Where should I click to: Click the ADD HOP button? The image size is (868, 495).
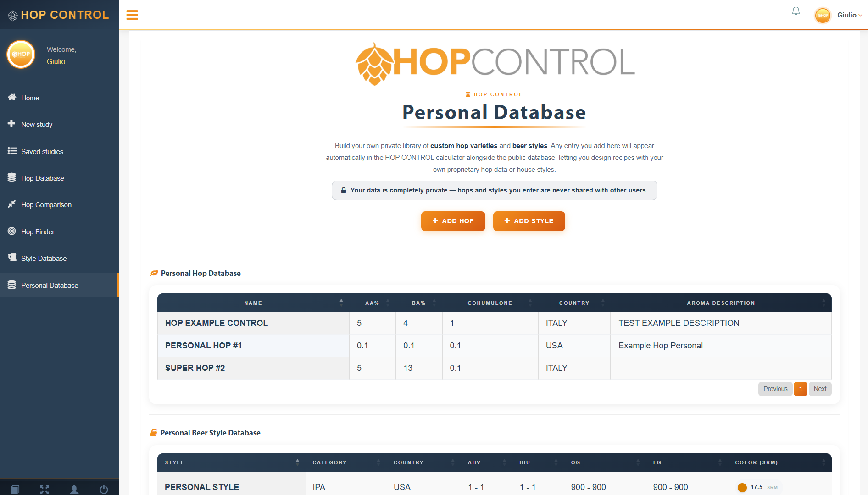click(453, 221)
